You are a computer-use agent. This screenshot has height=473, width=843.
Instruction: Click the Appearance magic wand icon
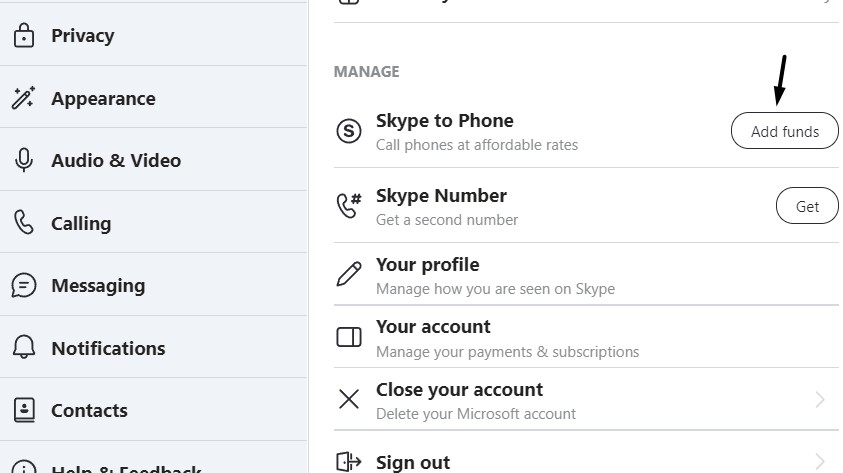tap(23, 98)
